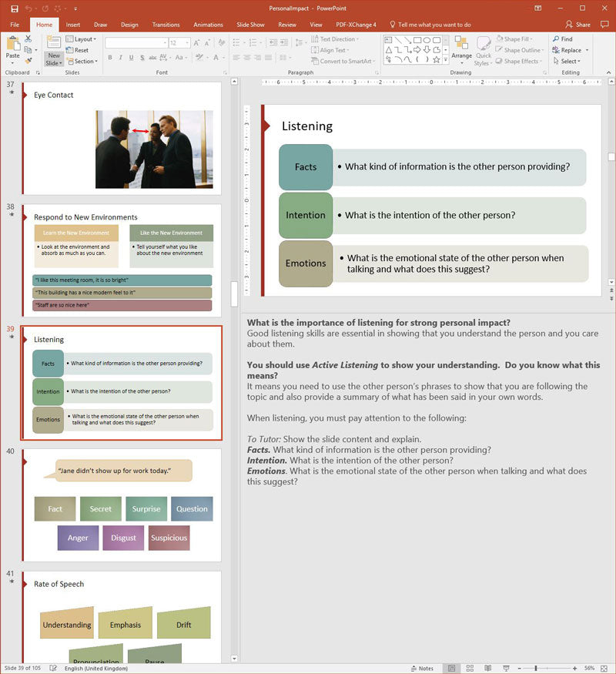Click the Zoom out minus button
616x674 pixels.
519,668
